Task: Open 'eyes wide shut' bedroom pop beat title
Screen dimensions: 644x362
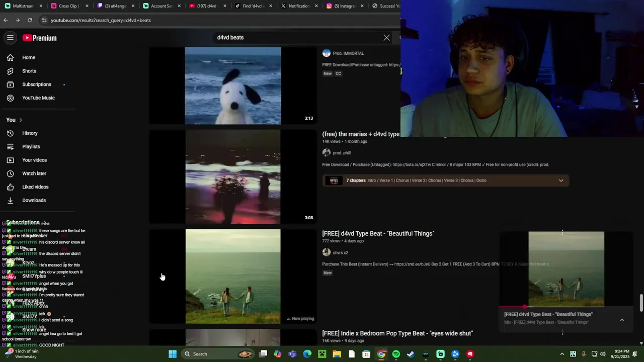Action: [x=397, y=333]
